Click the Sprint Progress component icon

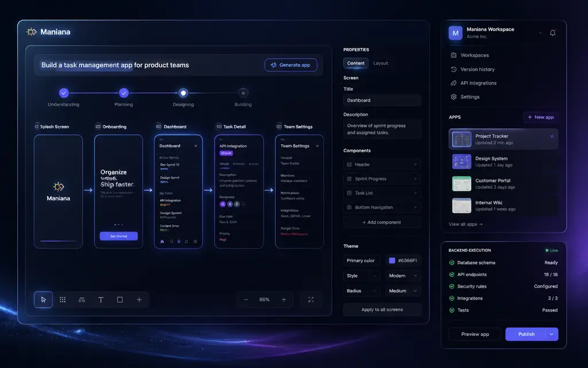(x=349, y=179)
